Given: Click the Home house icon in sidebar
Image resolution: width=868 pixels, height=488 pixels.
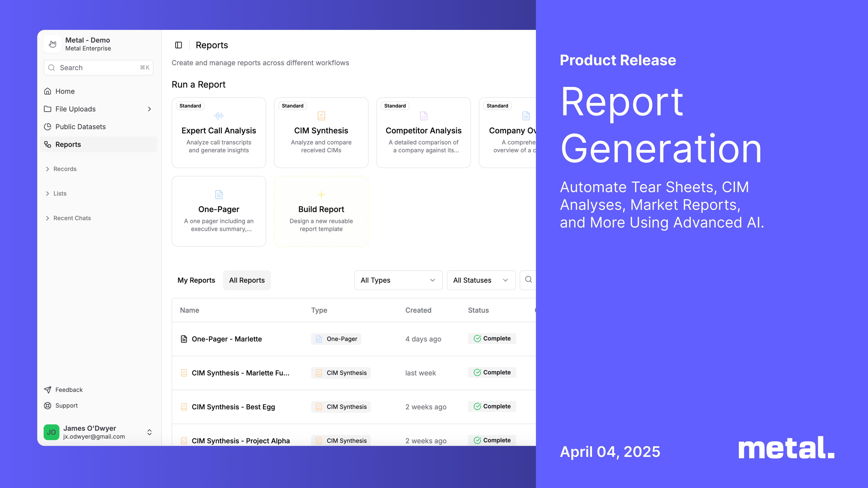Looking at the screenshot, I should point(47,91).
